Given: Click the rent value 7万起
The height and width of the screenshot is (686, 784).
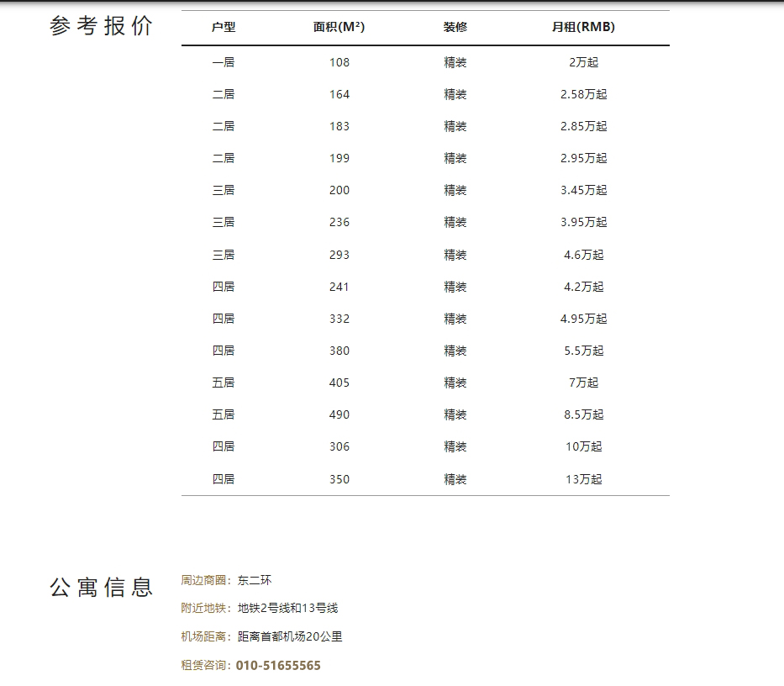Looking at the screenshot, I should click(583, 383).
